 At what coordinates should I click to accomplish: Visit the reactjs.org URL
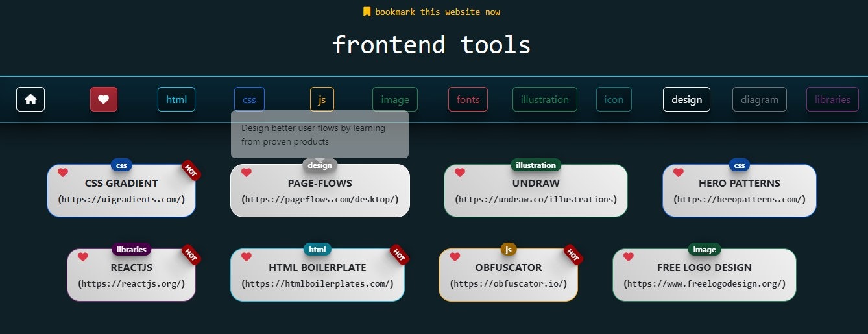[132, 283]
